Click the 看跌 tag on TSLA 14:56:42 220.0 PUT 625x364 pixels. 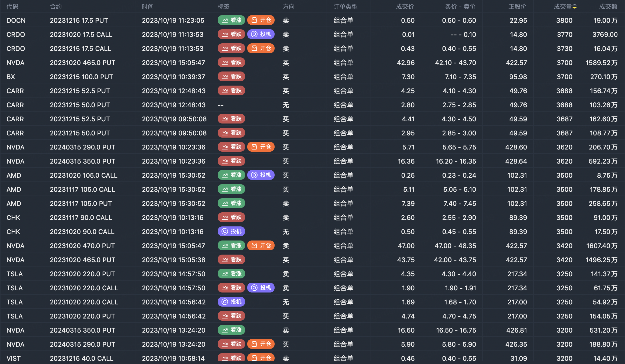click(x=231, y=316)
